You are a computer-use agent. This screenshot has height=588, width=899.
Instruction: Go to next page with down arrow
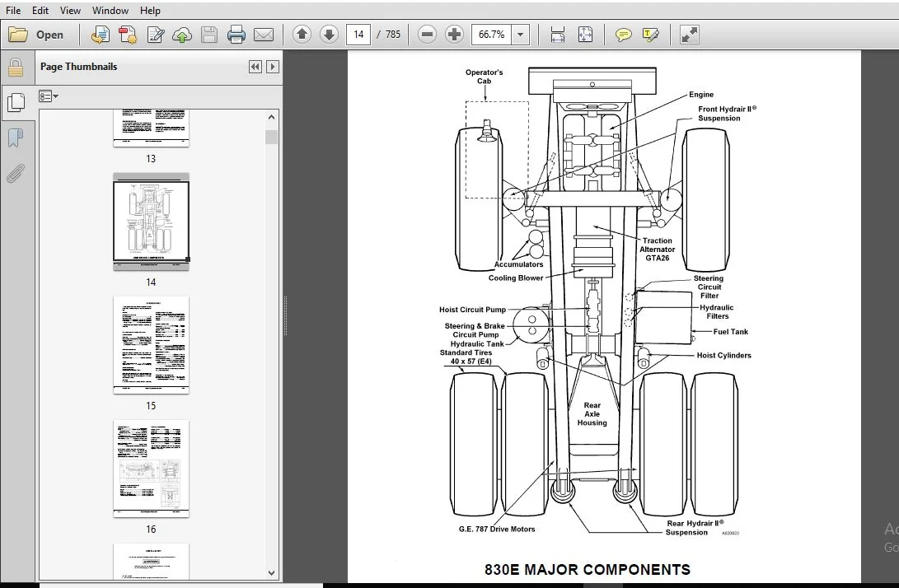(329, 35)
